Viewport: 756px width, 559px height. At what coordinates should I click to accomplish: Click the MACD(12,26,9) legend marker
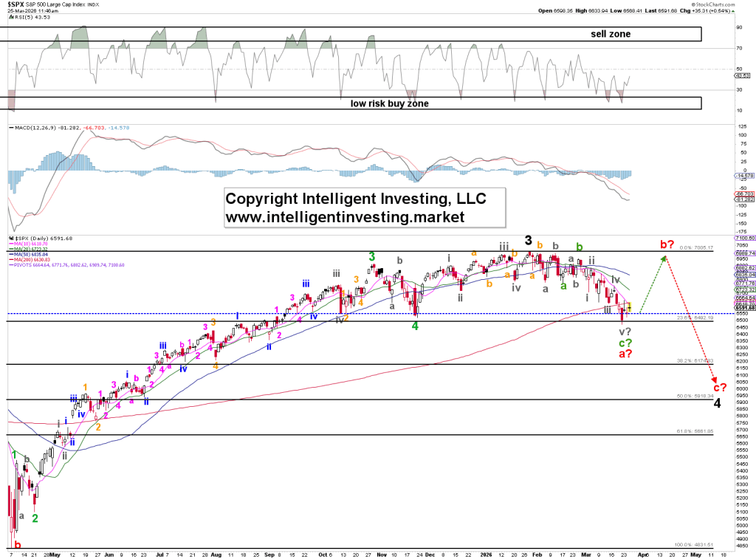point(10,128)
